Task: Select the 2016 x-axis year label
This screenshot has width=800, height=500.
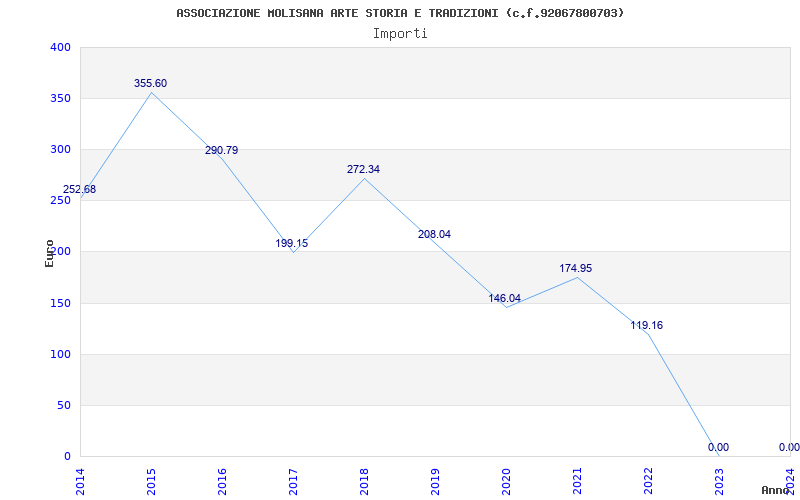Action: pyautogui.click(x=222, y=482)
